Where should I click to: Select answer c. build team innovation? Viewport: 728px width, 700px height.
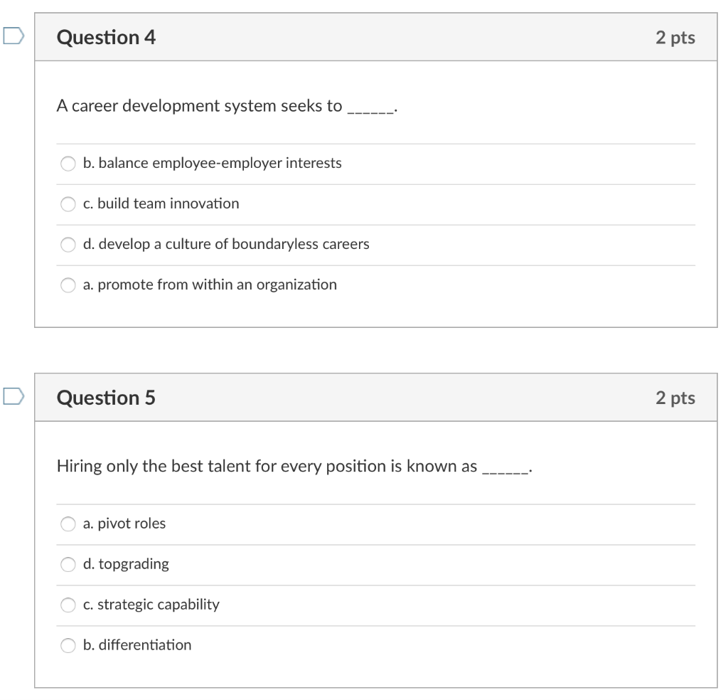(68, 203)
